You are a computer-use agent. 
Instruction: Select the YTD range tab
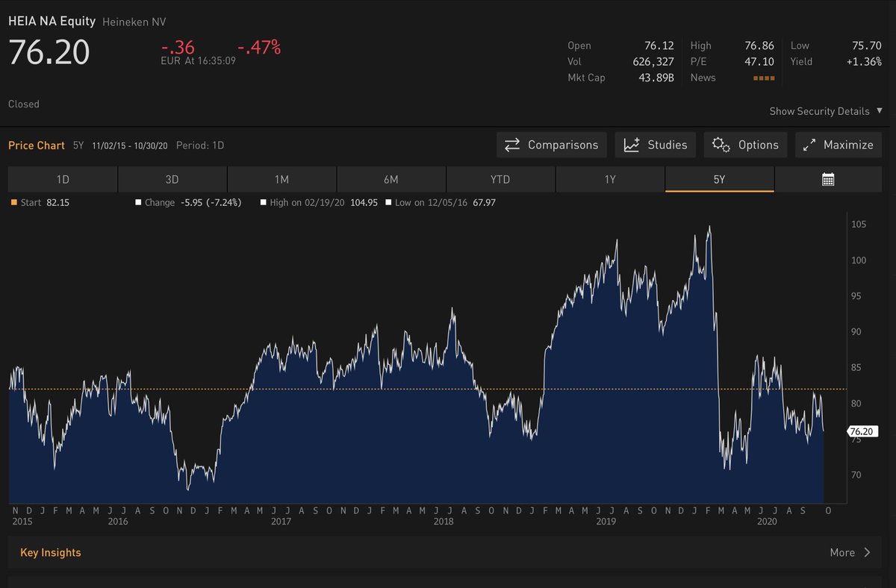(x=500, y=179)
